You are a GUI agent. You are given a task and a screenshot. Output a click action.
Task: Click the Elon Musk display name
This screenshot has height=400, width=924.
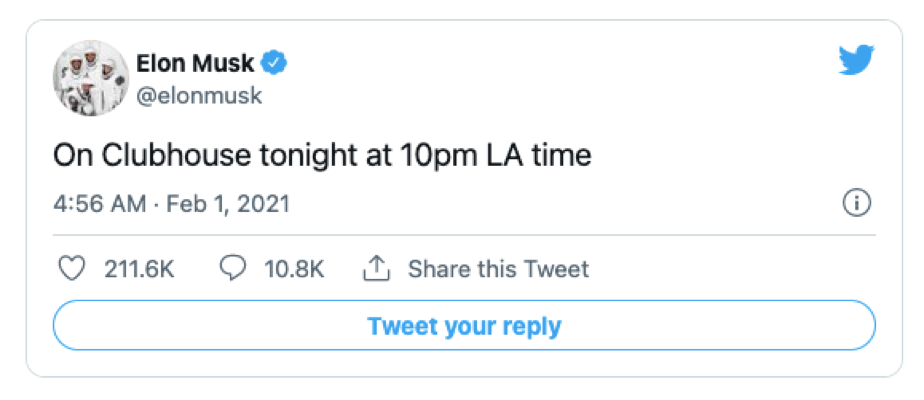pyautogui.click(x=196, y=63)
